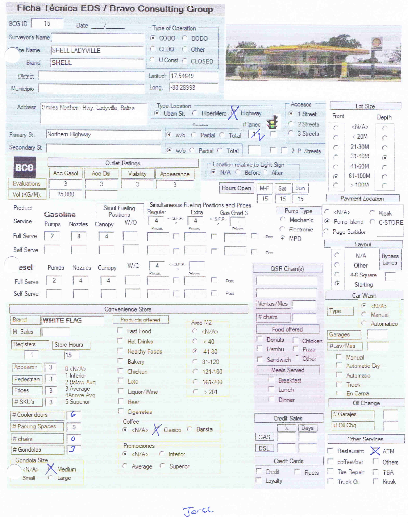Enable the Breakfast meals checkbox
408x532 pixels.
tap(271, 380)
